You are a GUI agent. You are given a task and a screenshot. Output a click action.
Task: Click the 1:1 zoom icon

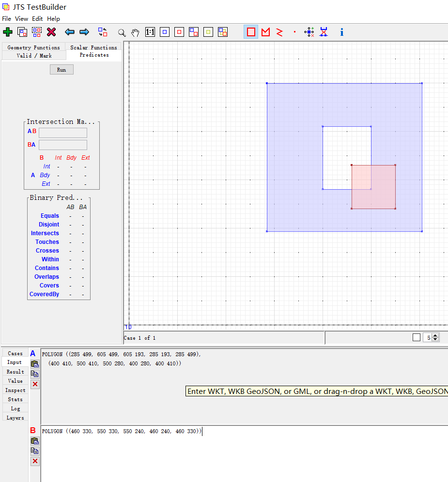point(150,32)
